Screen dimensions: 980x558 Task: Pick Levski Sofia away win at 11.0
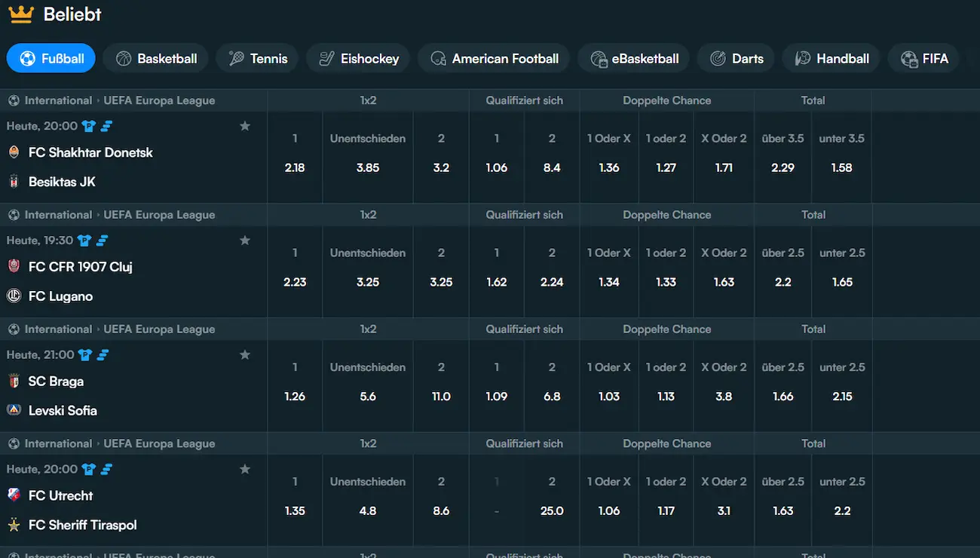pos(441,386)
